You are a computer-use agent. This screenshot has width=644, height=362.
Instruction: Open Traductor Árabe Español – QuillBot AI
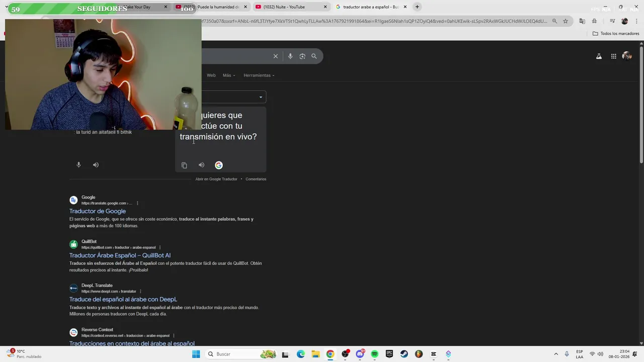coord(120,255)
